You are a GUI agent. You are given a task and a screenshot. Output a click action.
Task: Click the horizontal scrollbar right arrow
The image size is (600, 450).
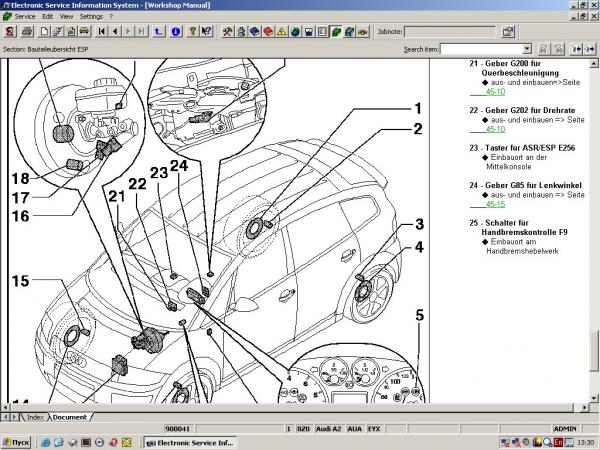click(x=584, y=407)
